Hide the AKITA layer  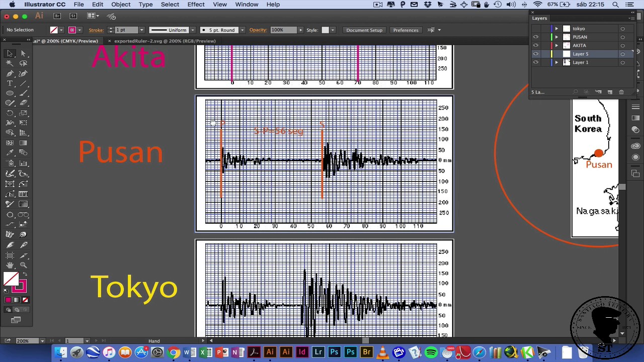(536, 45)
